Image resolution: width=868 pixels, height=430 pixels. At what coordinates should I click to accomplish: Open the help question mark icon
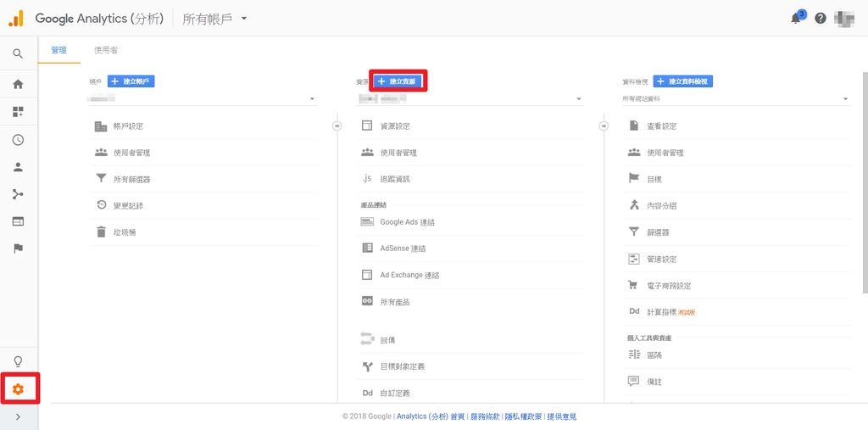pyautogui.click(x=821, y=19)
